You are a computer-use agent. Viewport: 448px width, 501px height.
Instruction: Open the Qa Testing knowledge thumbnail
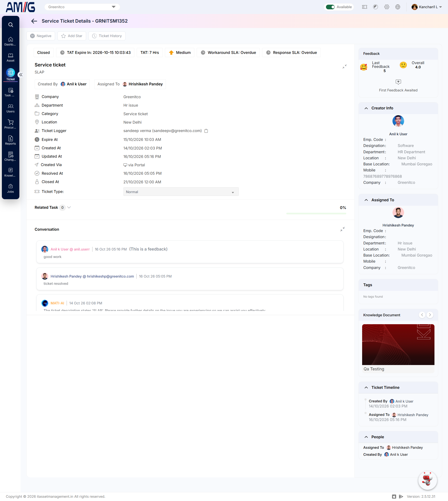point(398,344)
